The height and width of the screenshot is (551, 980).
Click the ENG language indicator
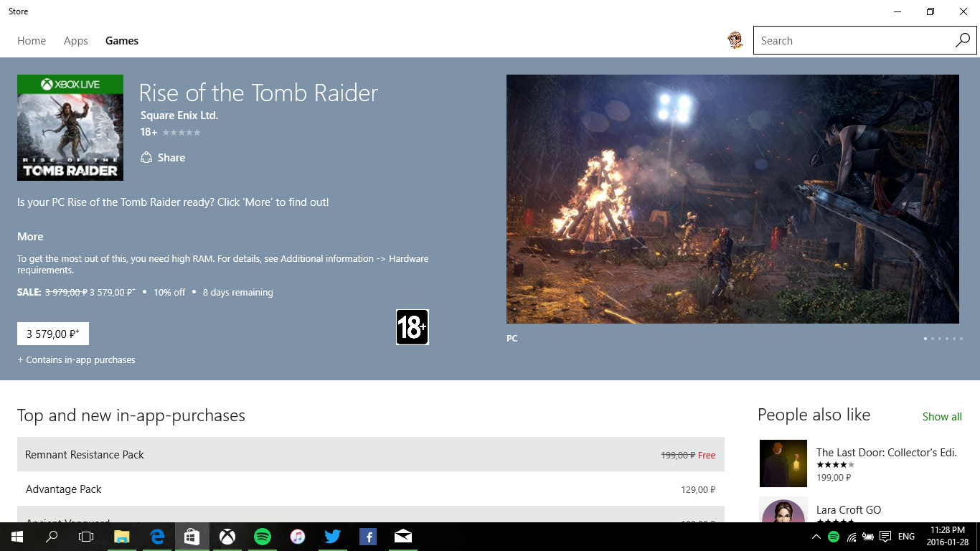point(906,537)
